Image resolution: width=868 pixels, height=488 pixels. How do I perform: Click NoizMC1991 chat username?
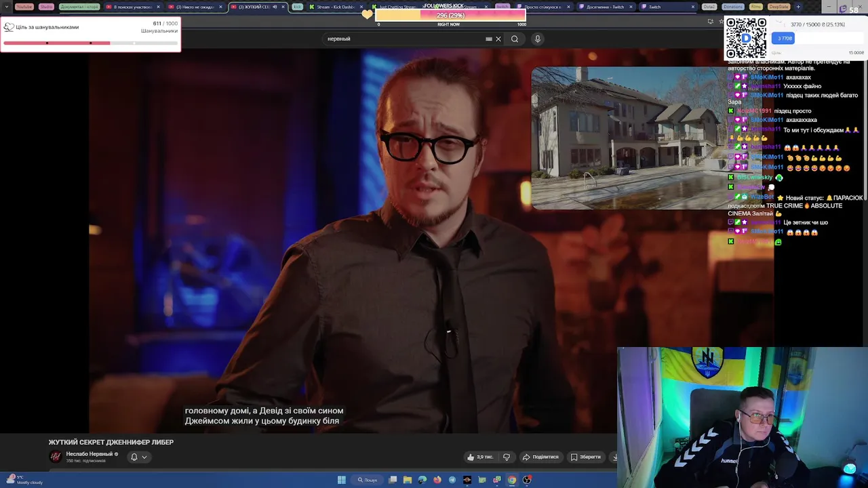754,111
